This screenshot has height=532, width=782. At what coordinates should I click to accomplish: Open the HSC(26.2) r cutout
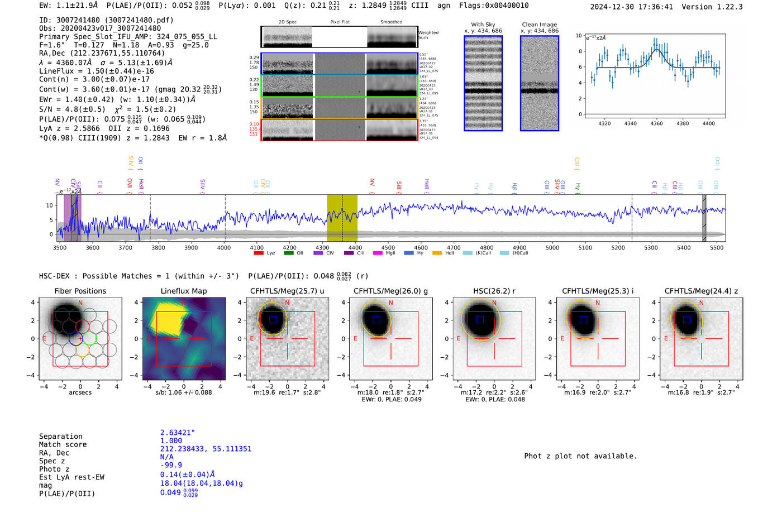click(x=494, y=338)
